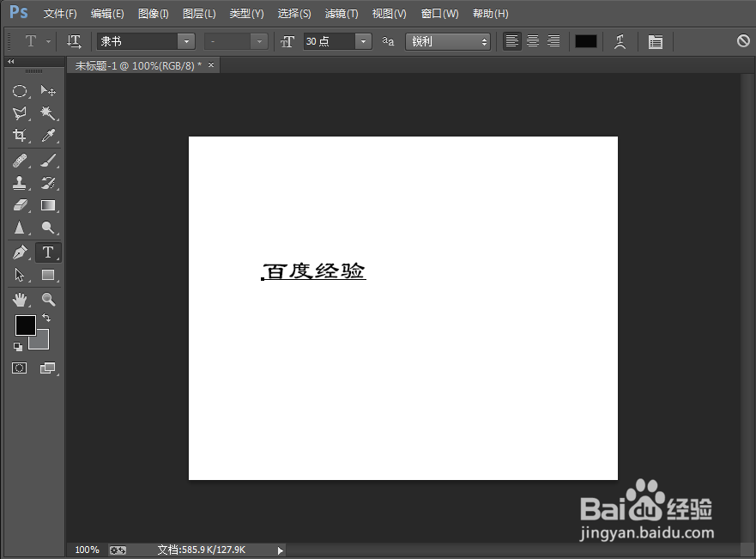This screenshot has width=756, height=559.
Task: Select the Eraser tool
Action: tap(19, 205)
